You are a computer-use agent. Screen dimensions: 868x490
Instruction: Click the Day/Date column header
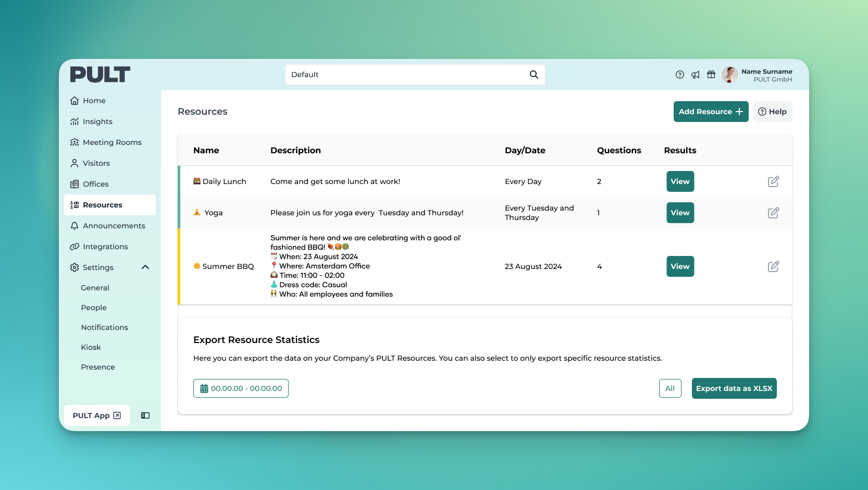click(x=525, y=150)
